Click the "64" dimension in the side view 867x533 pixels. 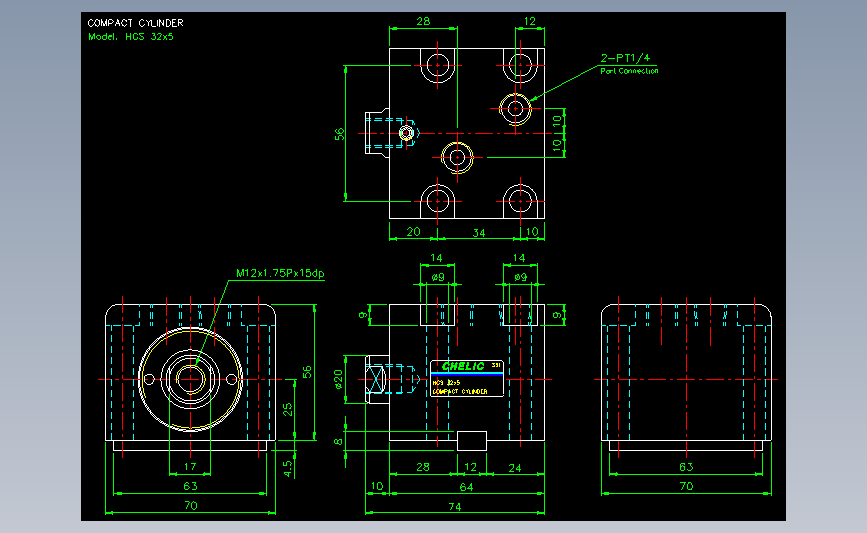click(x=467, y=487)
